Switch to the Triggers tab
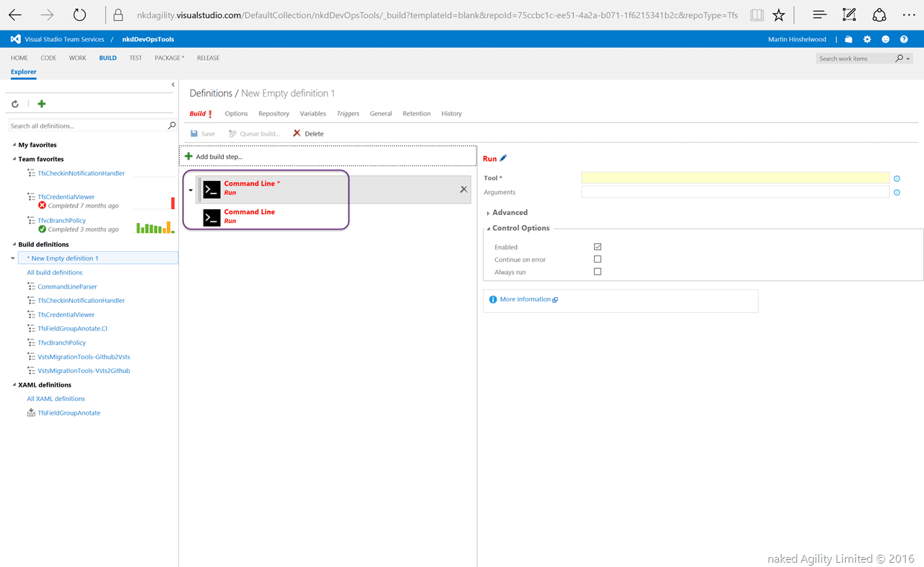The image size is (924, 567). pyautogui.click(x=348, y=114)
